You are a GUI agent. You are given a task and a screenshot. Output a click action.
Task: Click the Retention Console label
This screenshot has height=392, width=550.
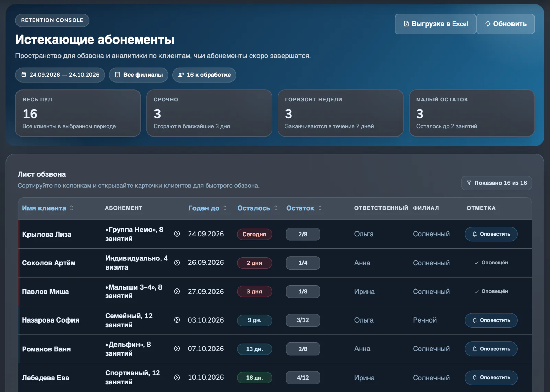pyautogui.click(x=52, y=20)
